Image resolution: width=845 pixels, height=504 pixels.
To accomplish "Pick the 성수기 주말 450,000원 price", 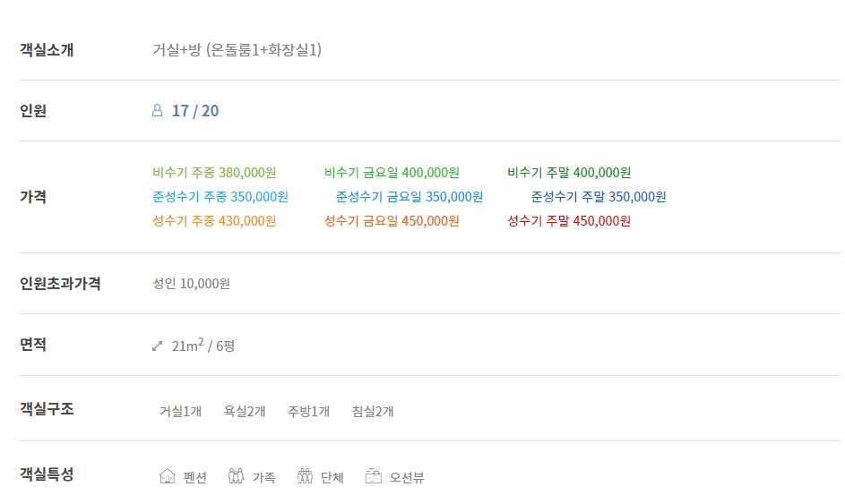I will click(569, 221).
